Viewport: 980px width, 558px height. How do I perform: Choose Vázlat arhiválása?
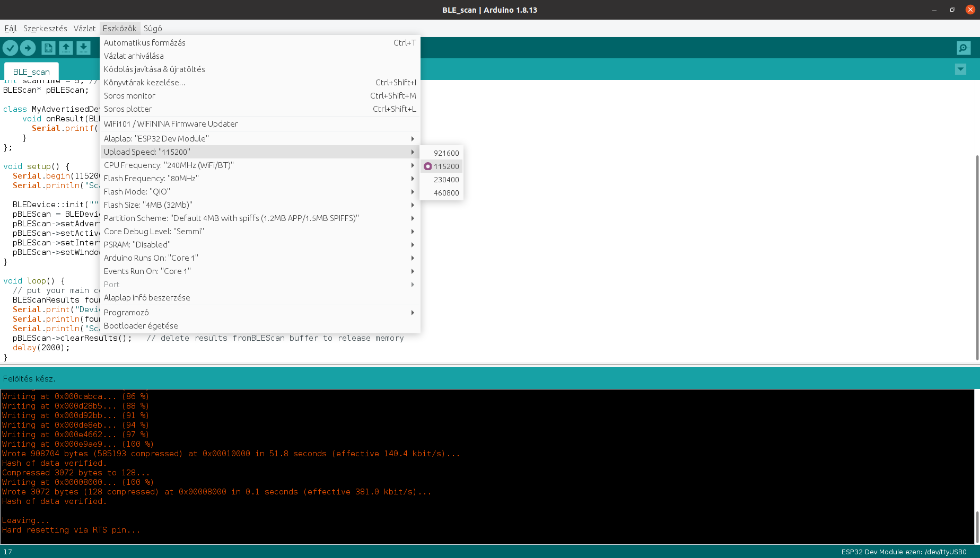coord(260,56)
